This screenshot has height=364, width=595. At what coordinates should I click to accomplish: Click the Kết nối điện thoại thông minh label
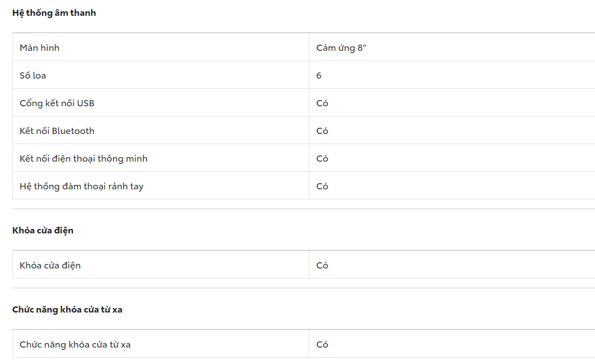point(84,159)
